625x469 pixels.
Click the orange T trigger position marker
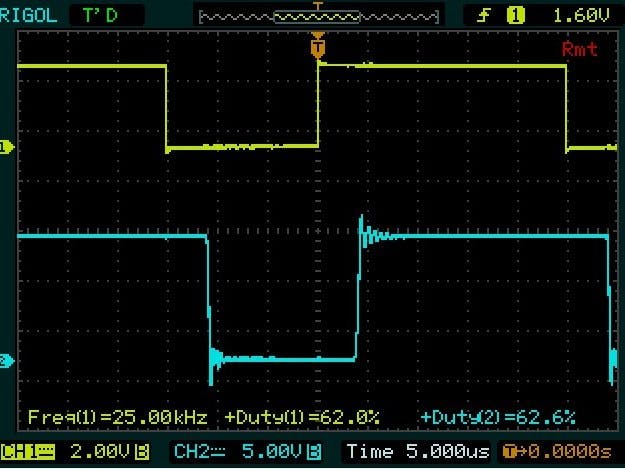click(x=318, y=46)
